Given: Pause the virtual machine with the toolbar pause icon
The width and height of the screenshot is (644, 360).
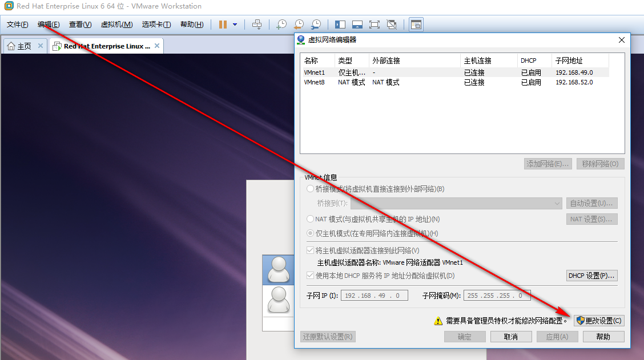Looking at the screenshot, I should point(223,25).
